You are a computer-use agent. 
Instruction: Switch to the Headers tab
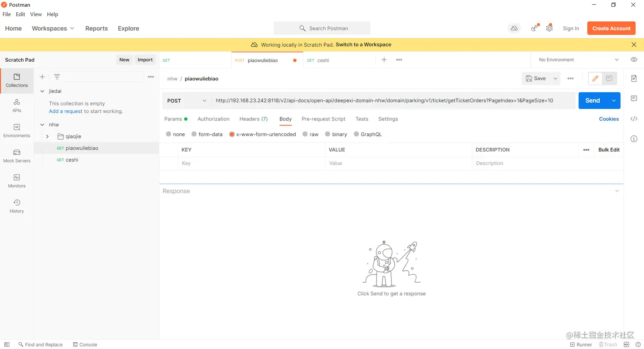253,119
